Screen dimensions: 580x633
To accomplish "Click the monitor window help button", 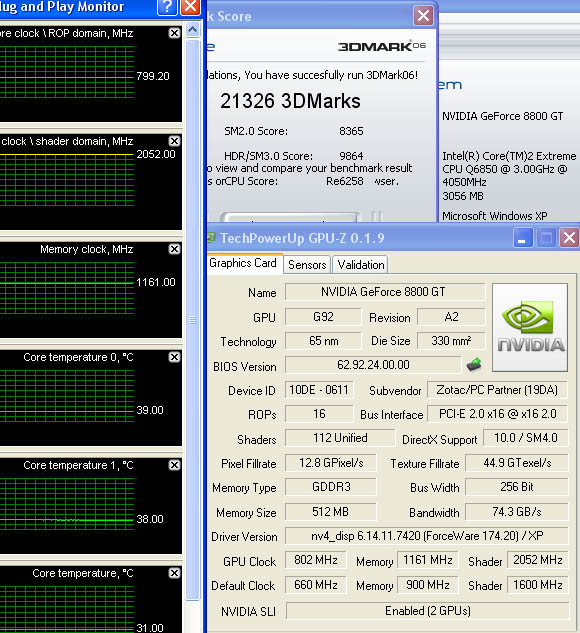I will coord(168,7).
